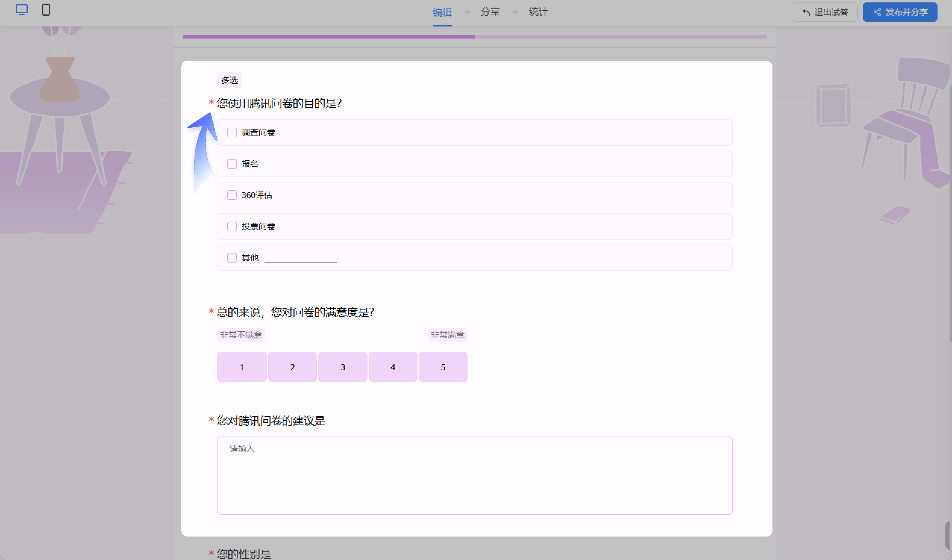Click question title 您对腾讯问卷的建议是
Screen dimensions: 952x560
click(x=271, y=421)
